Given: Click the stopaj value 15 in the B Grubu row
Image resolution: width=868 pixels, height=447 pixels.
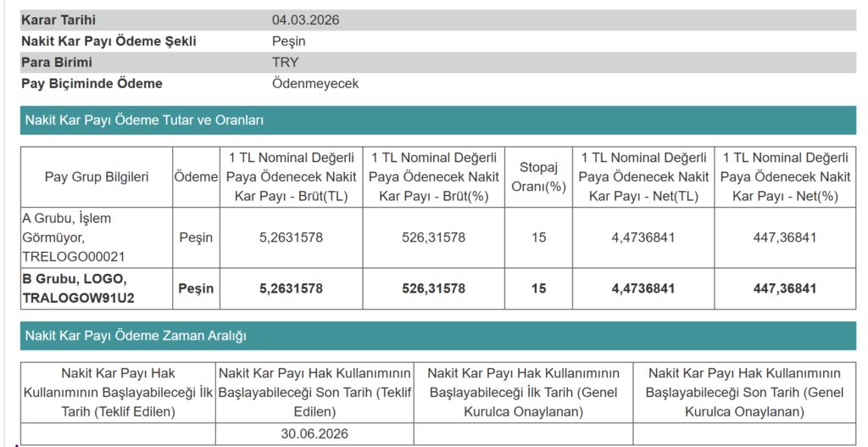Looking at the screenshot, I should (538, 288).
